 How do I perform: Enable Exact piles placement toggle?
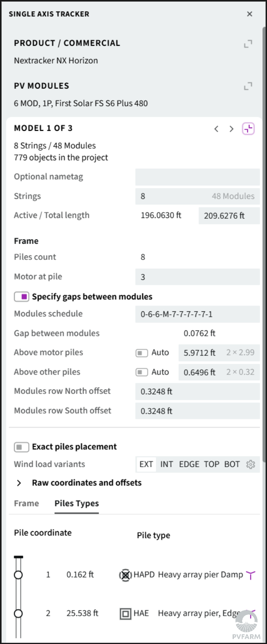pos(22,447)
